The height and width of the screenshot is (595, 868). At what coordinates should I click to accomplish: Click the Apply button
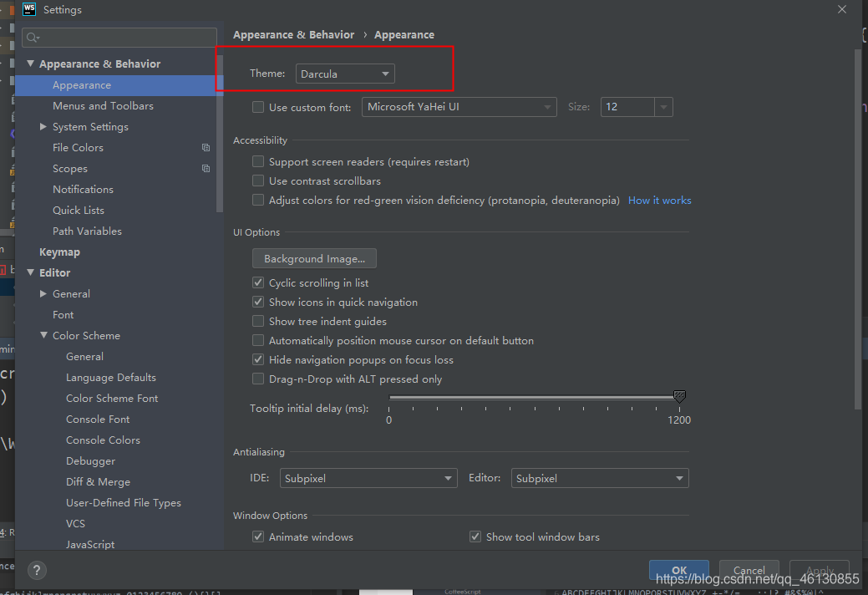[x=820, y=570]
